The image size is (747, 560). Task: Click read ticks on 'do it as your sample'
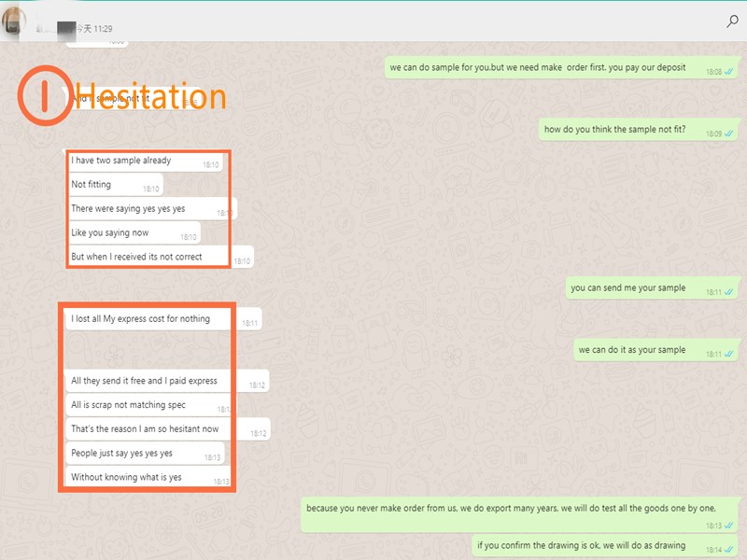pos(729,354)
